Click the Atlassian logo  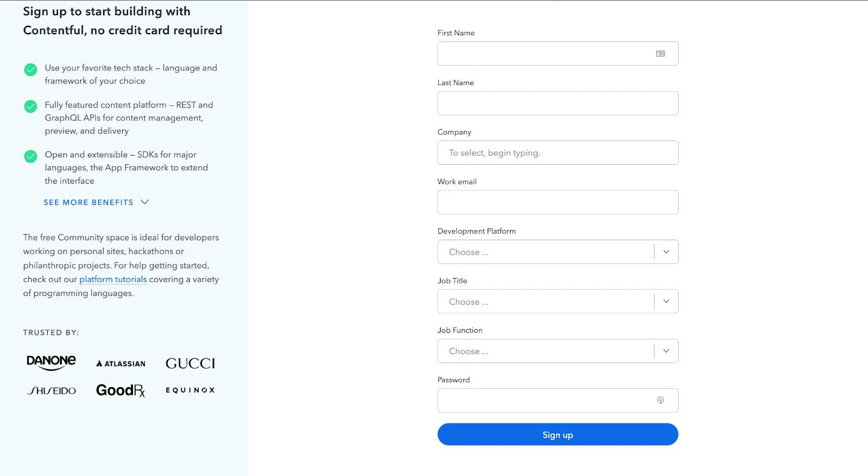point(120,364)
